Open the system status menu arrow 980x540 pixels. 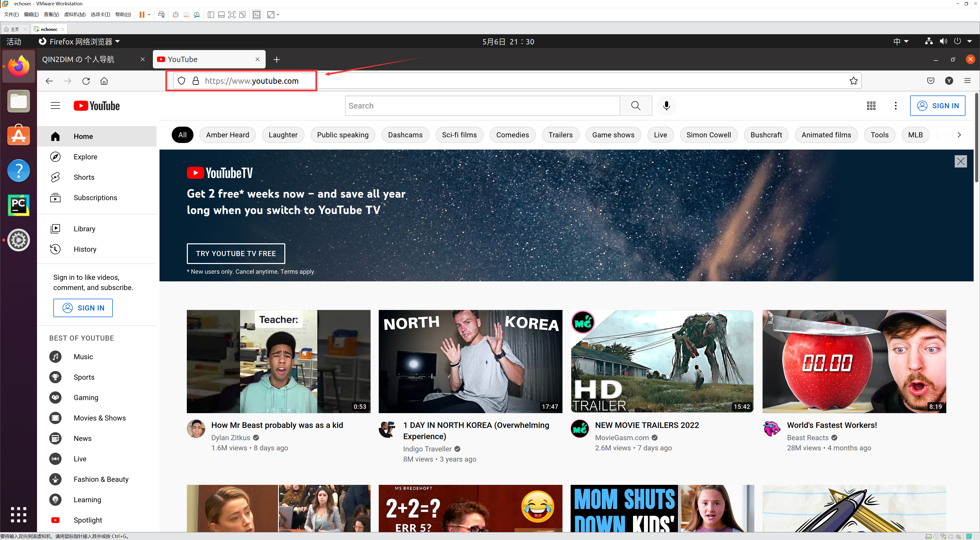point(969,41)
